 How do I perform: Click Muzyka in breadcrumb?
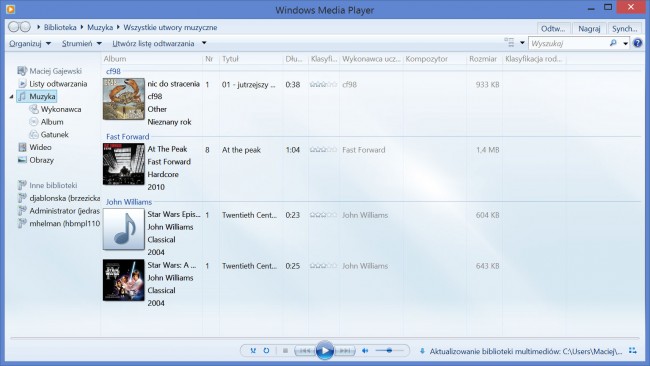(x=100, y=27)
